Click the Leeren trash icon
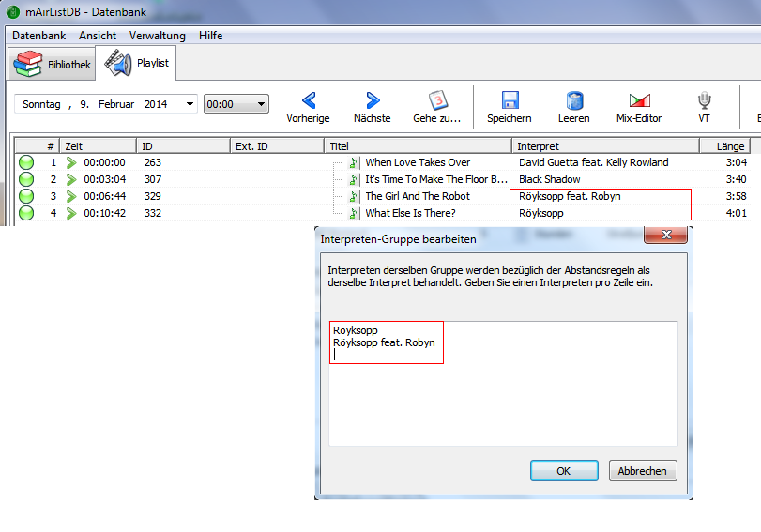761x532 pixels. pyautogui.click(x=574, y=101)
